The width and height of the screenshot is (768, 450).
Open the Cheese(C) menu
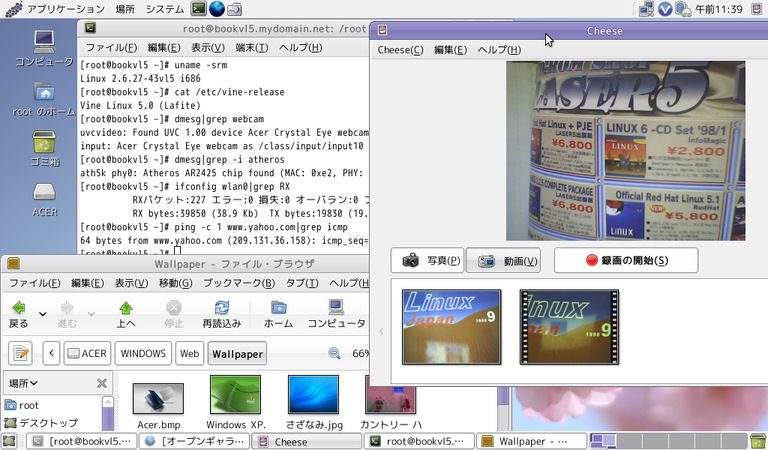point(400,50)
